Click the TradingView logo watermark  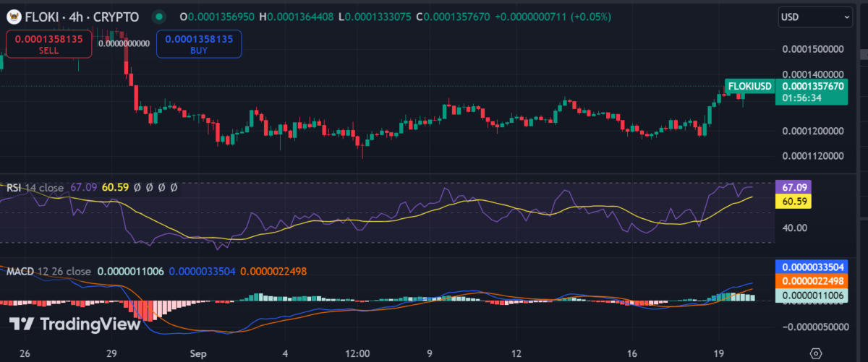[75, 324]
